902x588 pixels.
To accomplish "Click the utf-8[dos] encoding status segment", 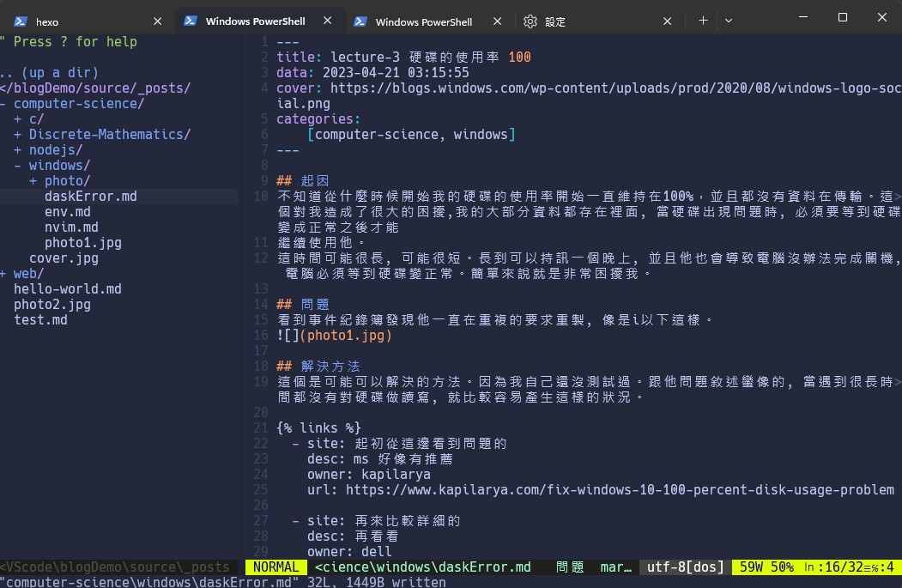I will coord(686,567).
